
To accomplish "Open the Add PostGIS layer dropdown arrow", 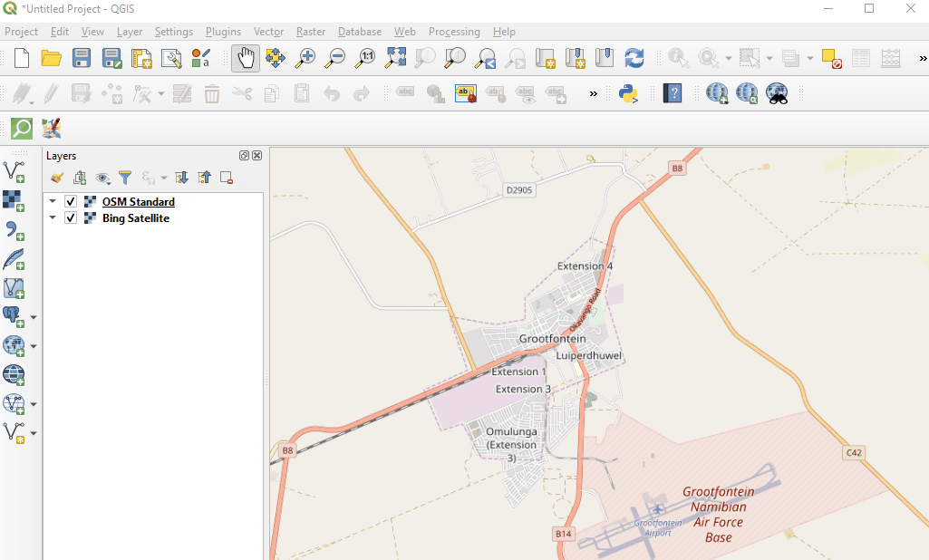I will click(x=34, y=318).
